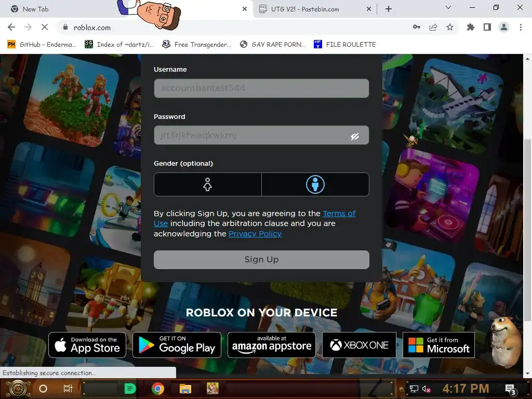Click the forward navigation arrow
532x399 pixels.
[x=28, y=27]
